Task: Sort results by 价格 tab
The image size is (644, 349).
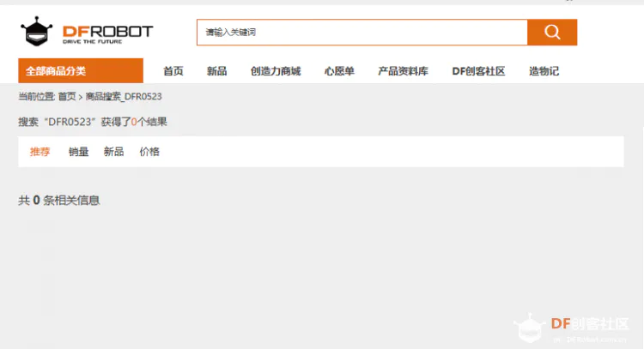Action: 149,152
